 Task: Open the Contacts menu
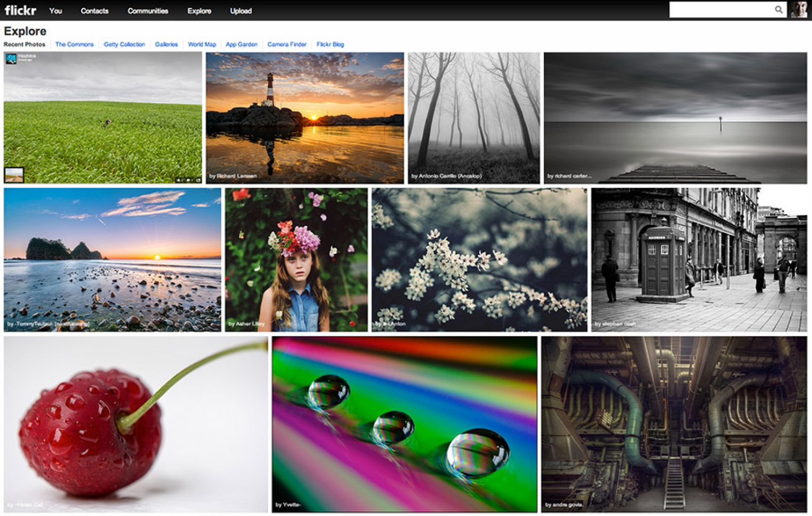coord(94,10)
